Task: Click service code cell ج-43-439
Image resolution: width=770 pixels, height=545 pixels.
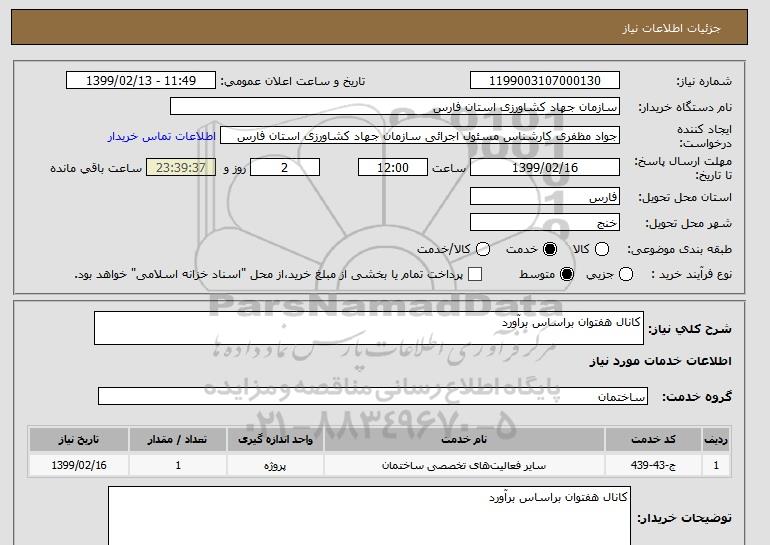Action: (653, 465)
